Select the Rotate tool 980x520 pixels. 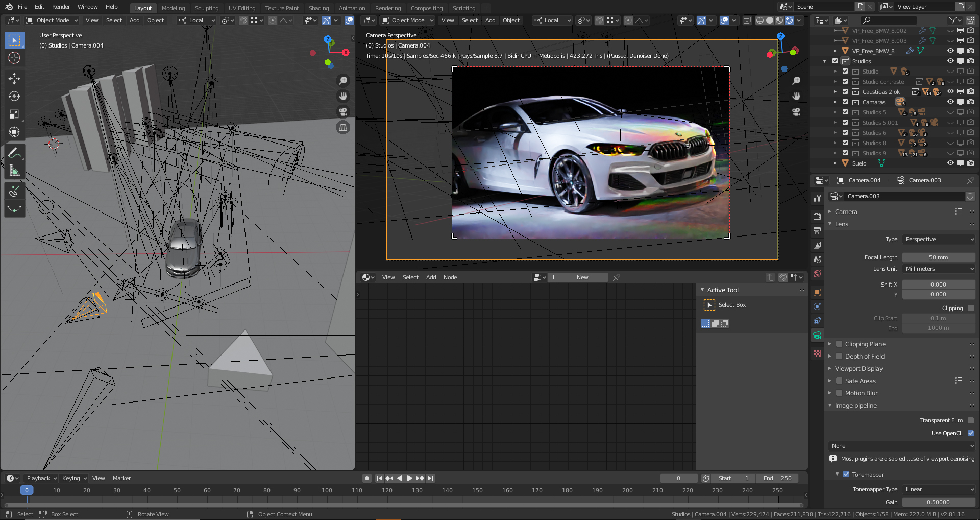(14, 96)
